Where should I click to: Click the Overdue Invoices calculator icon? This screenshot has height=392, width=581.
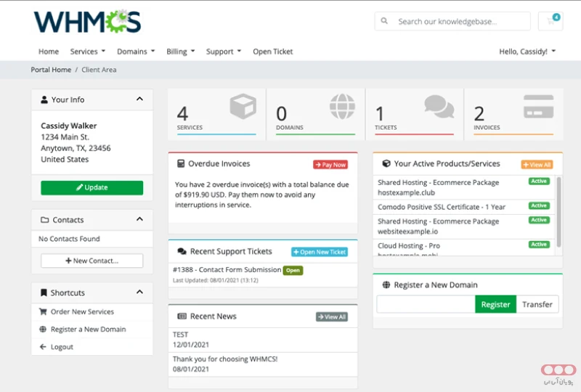(181, 163)
